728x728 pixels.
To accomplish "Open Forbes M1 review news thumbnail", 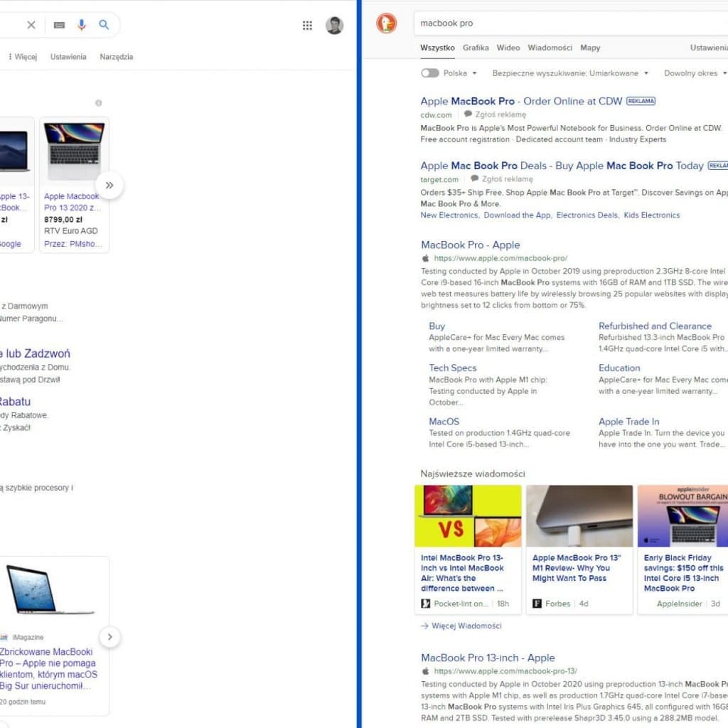I will (579, 516).
